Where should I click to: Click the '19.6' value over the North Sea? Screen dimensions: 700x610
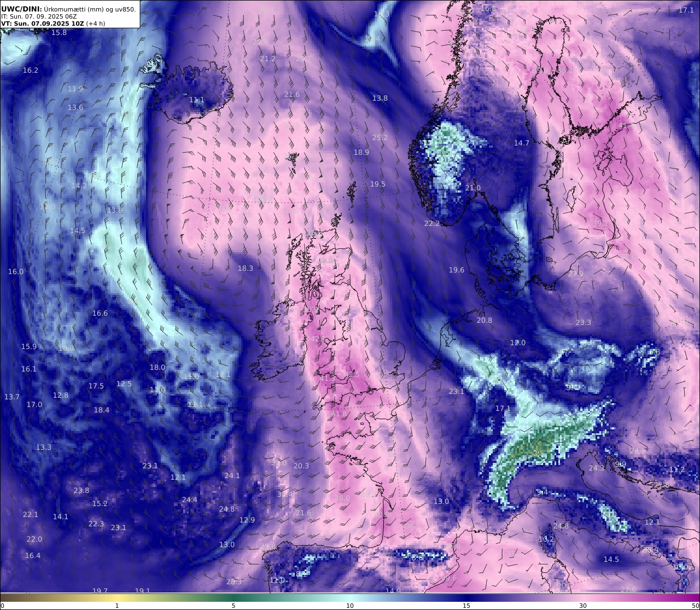(x=457, y=270)
